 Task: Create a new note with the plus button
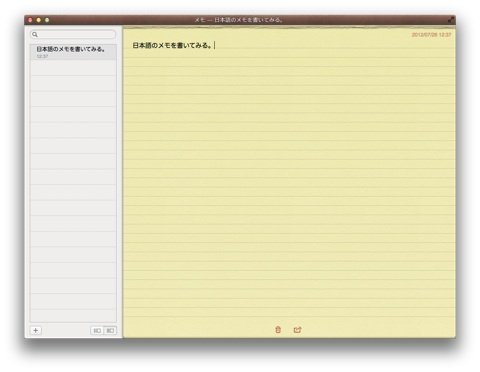36,330
